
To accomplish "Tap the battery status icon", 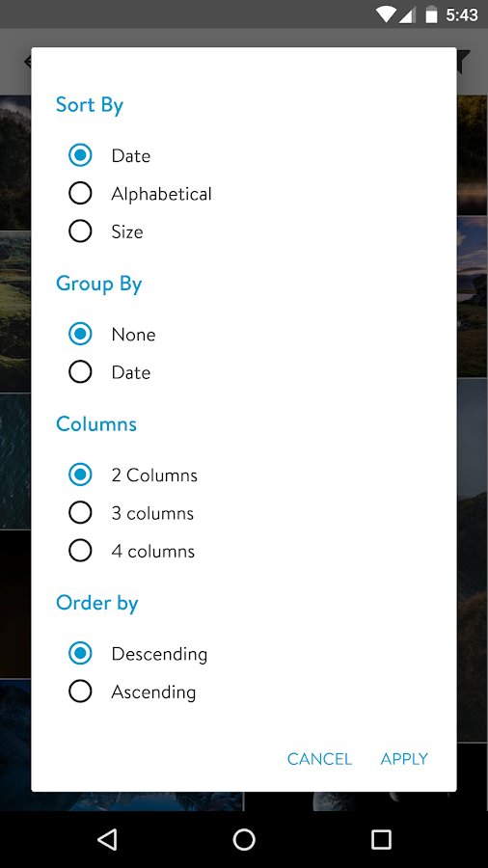I will point(431,14).
